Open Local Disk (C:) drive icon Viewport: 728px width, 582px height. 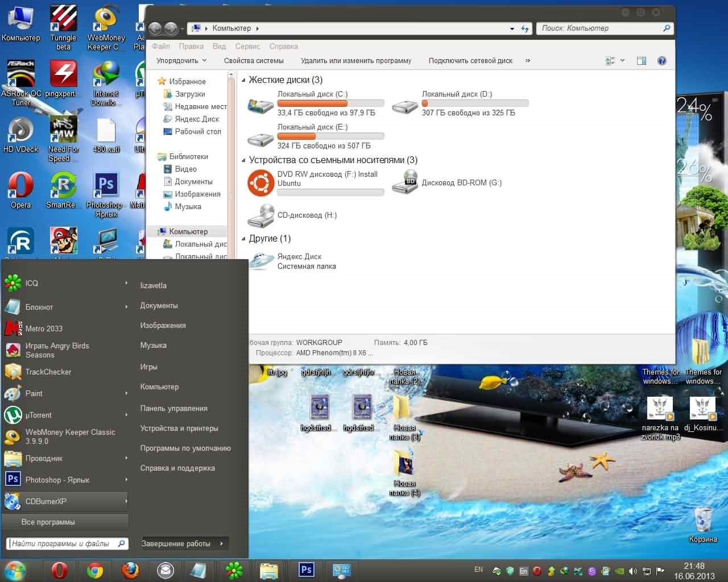click(261, 105)
